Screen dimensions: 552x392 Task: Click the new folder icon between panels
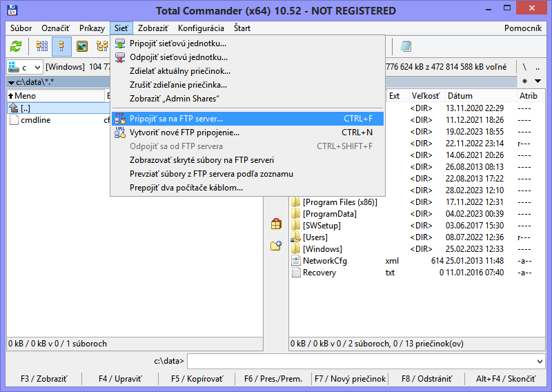click(276, 246)
